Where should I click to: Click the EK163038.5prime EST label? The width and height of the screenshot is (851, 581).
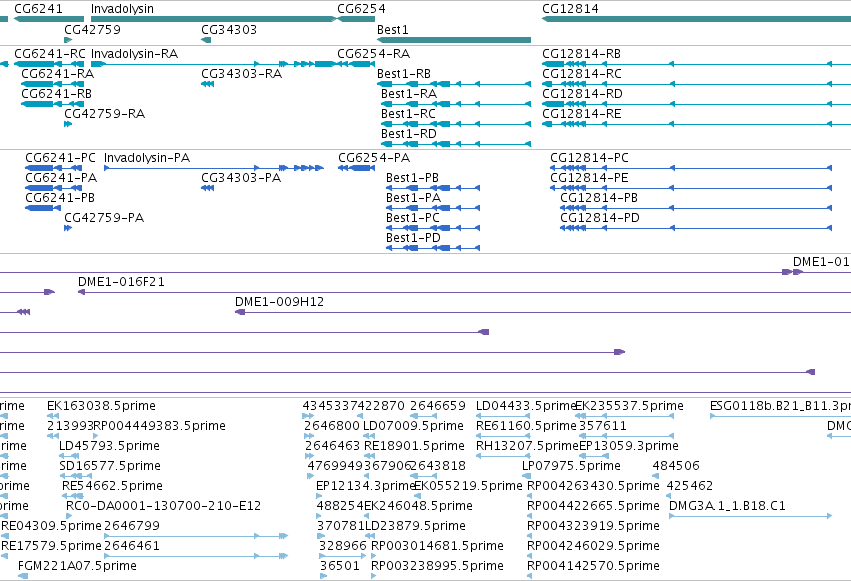[101, 406]
